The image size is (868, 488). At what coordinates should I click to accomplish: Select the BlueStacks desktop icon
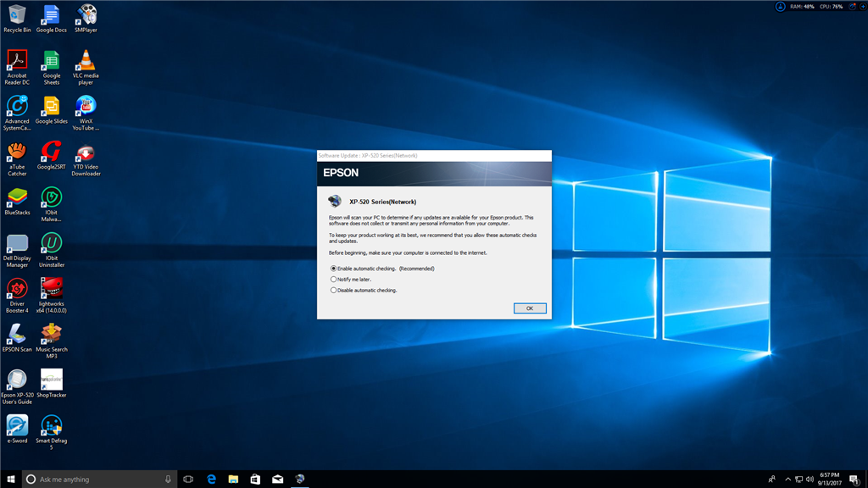click(17, 201)
